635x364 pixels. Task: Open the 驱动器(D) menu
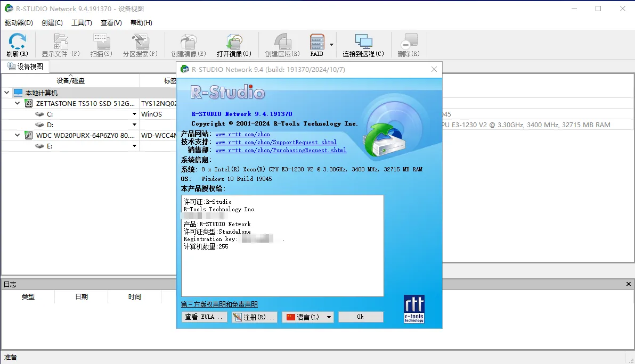[x=19, y=23]
